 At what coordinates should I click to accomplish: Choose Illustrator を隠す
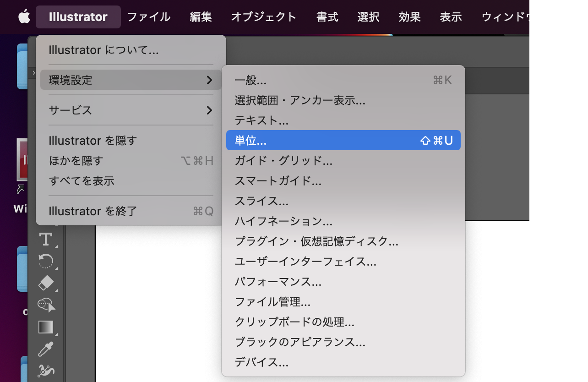tap(131, 141)
